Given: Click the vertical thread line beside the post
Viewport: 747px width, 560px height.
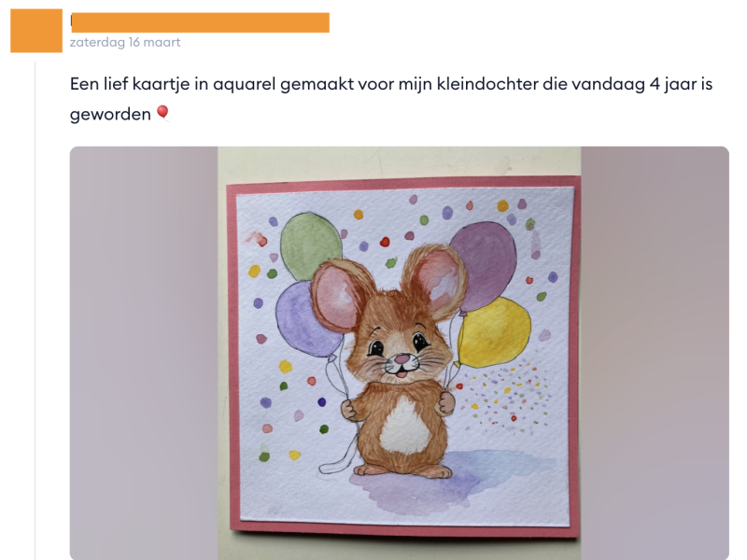Looking at the screenshot, I should pyautogui.click(x=35, y=311).
